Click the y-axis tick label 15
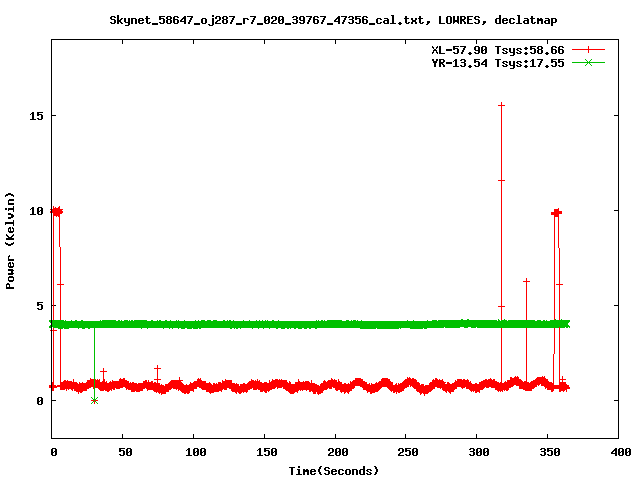 point(36,116)
